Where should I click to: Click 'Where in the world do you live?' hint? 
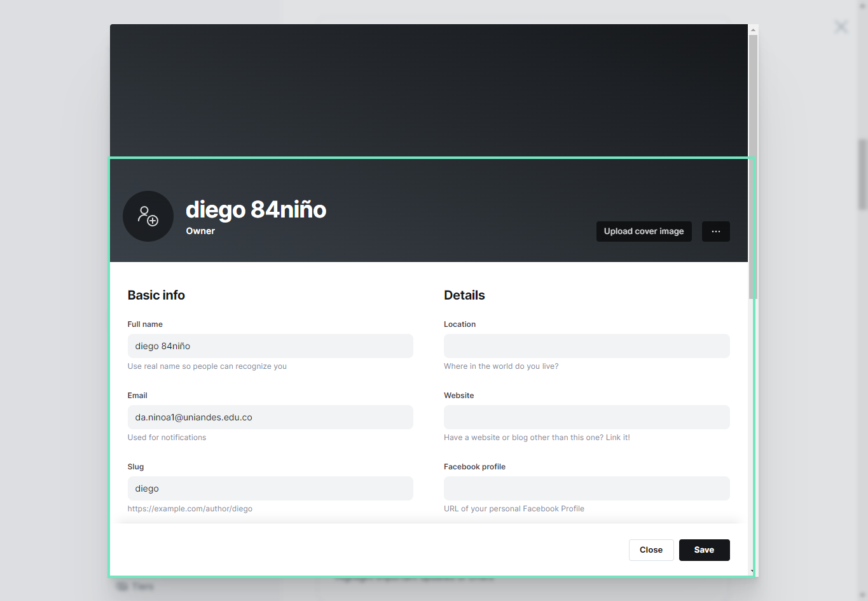coord(501,366)
